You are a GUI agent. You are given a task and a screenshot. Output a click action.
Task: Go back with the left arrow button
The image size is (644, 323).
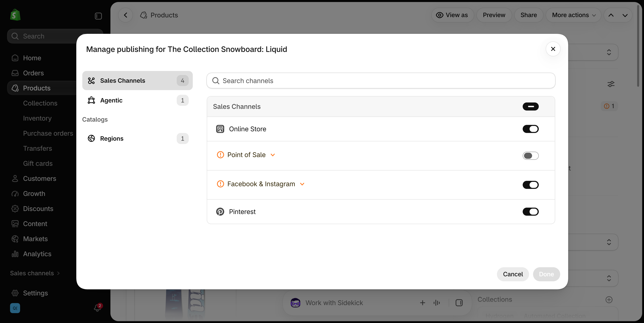[x=126, y=15]
